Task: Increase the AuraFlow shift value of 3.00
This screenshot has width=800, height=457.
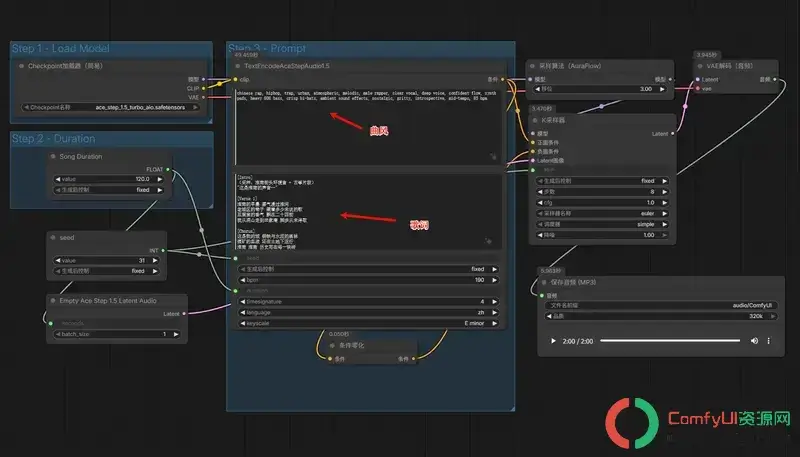Action: [662, 89]
